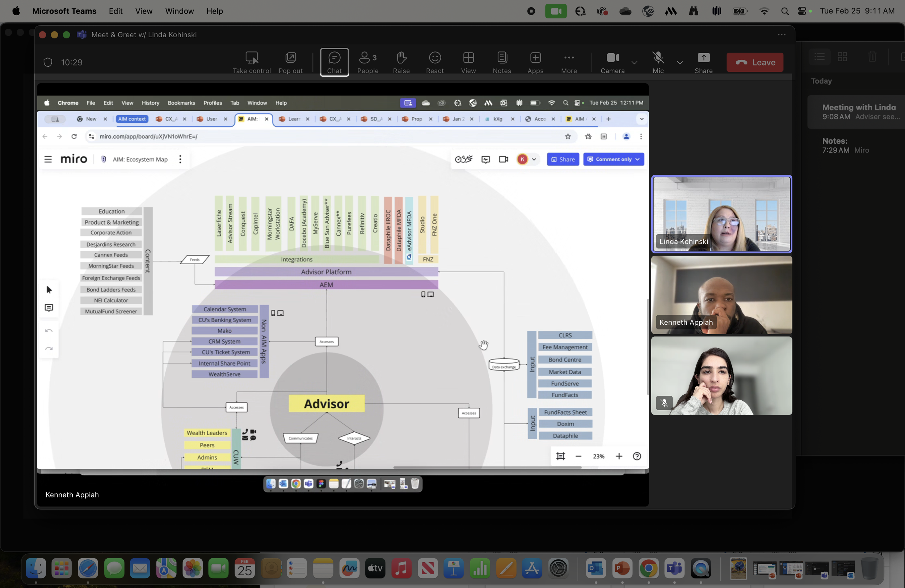
Task: Expand the camera options chevron
Action: 634,62
